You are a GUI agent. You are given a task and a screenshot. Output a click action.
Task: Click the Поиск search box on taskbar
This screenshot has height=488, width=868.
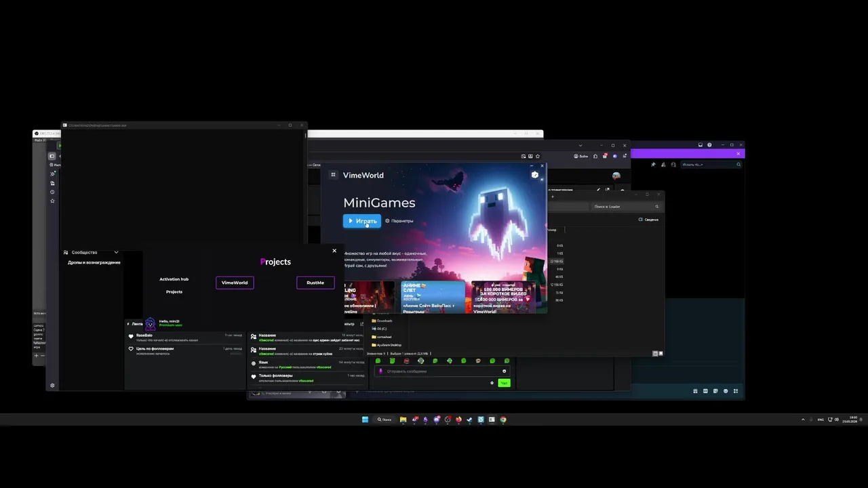pos(384,420)
